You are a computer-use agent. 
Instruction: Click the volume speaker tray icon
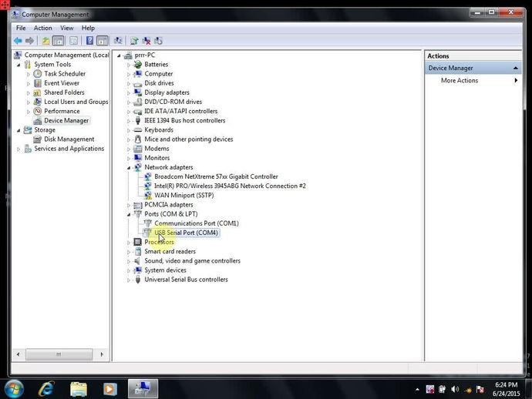(x=455, y=389)
